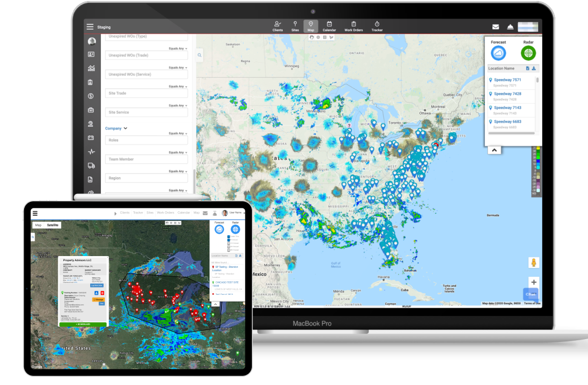Open the Equals Any dropdown above Roles
588x385 pixels.
(x=178, y=133)
